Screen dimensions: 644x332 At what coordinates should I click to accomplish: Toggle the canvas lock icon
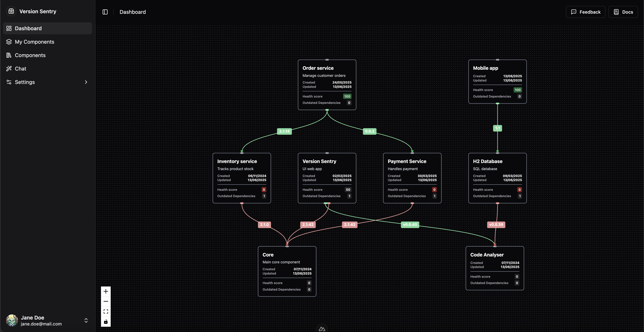point(106,322)
